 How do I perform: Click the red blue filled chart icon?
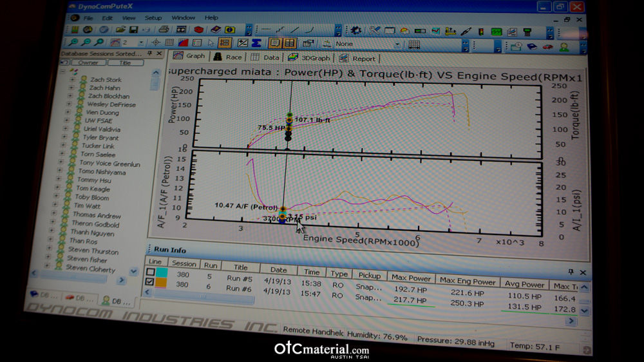183,43
